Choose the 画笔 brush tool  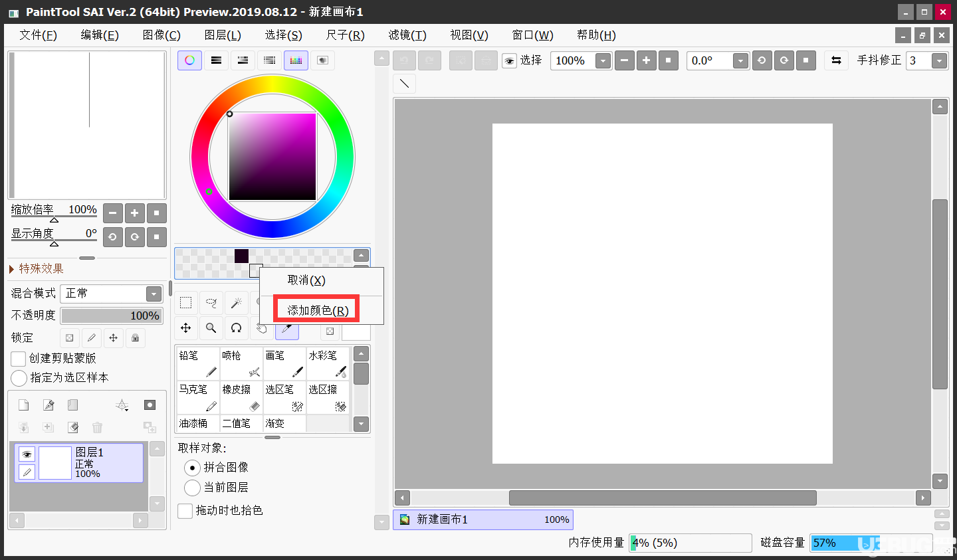point(284,363)
